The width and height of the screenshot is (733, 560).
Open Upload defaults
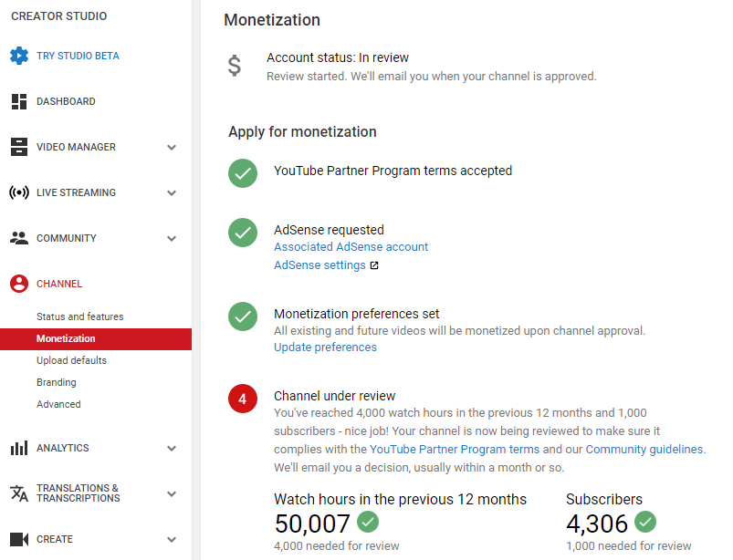click(71, 360)
